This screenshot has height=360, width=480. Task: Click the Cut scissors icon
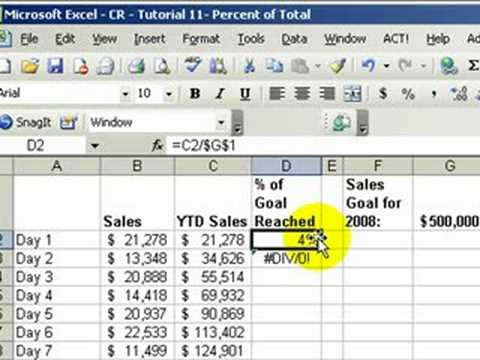pos(249,66)
